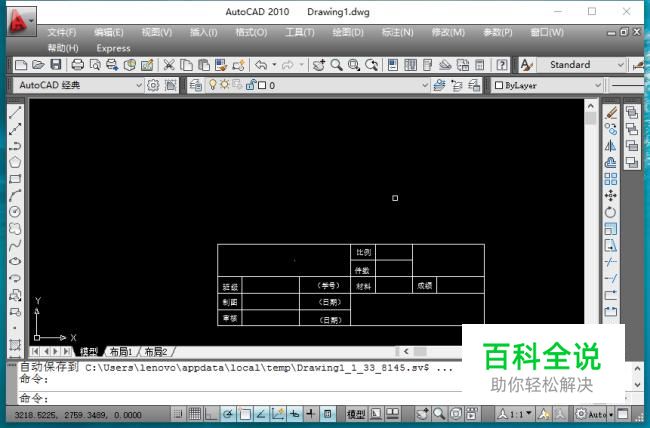Select the Spline tool
The height and width of the screenshot is (428, 650).
click(x=15, y=245)
